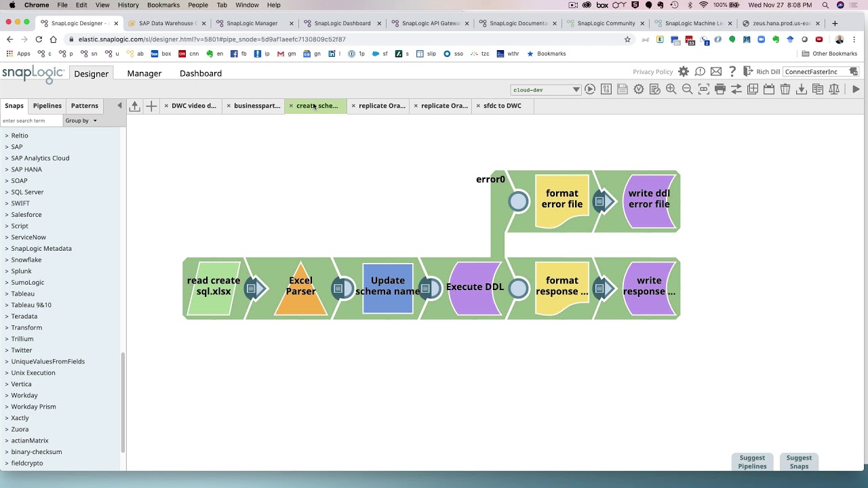Open the notifications speech bubble icon
The height and width of the screenshot is (488, 868).
(x=700, y=72)
